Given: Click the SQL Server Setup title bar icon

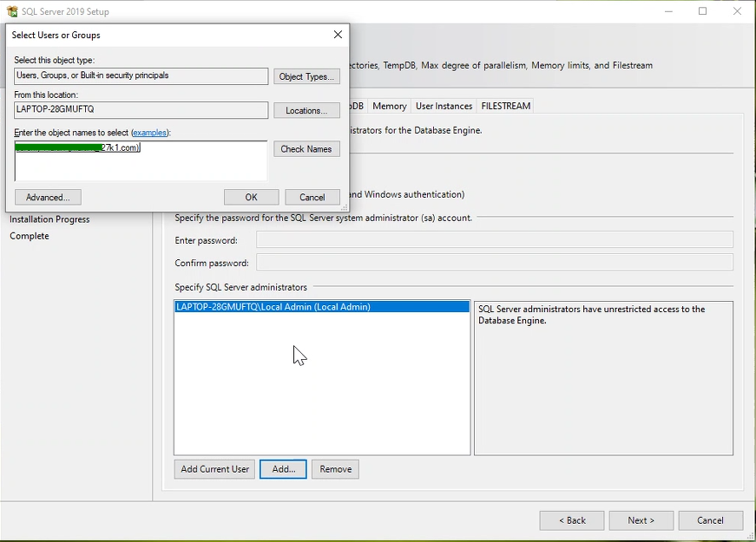Looking at the screenshot, I should [x=12, y=10].
